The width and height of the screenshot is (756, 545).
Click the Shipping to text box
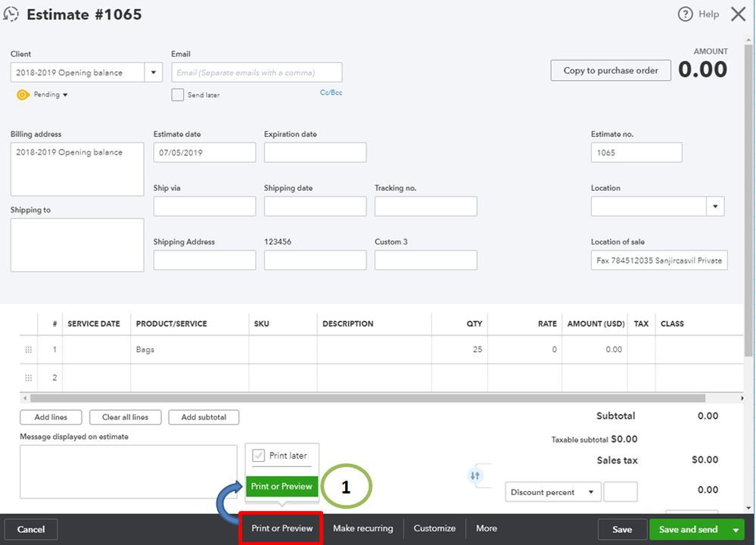click(x=77, y=245)
